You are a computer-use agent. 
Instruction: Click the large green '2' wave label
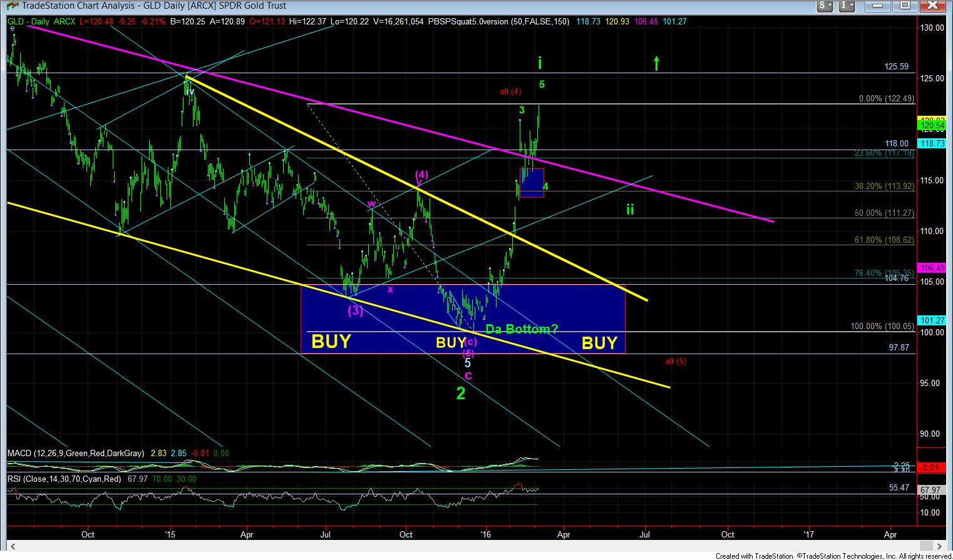tap(461, 393)
